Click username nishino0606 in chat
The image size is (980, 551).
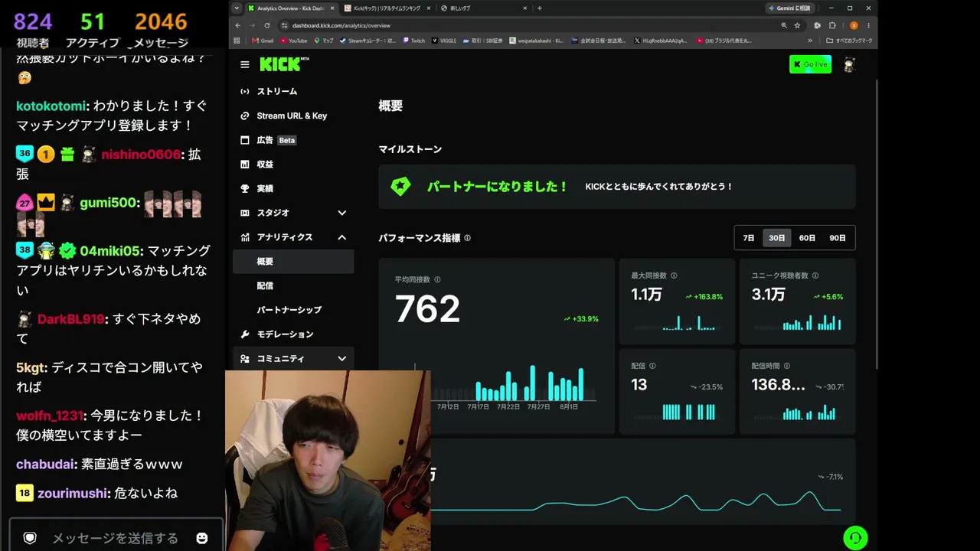click(x=141, y=155)
